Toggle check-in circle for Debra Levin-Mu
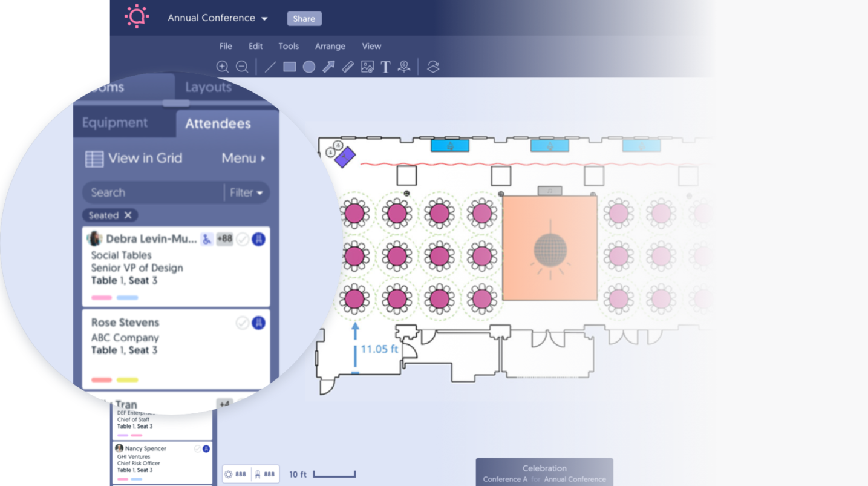This screenshot has height=486, width=868. (243, 239)
